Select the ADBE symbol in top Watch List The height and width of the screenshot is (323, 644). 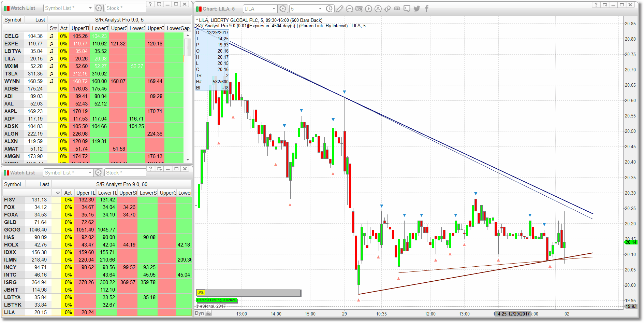(11, 89)
